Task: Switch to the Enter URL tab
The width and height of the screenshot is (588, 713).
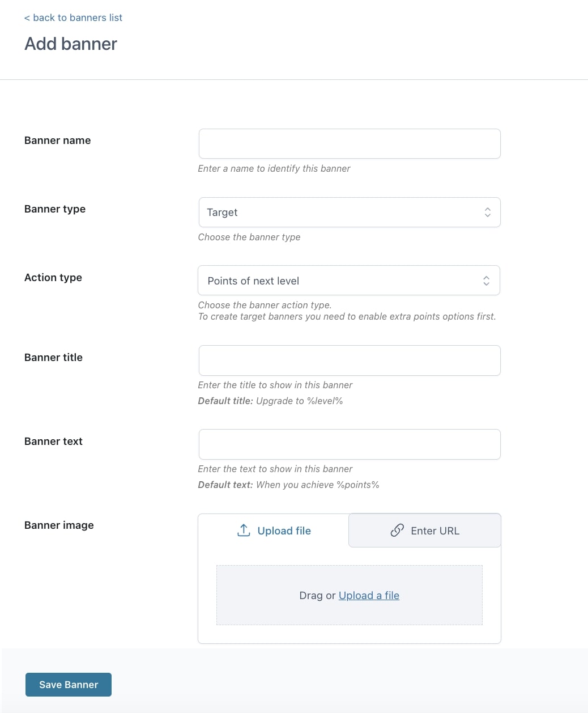Action: [x=425, y=530]
